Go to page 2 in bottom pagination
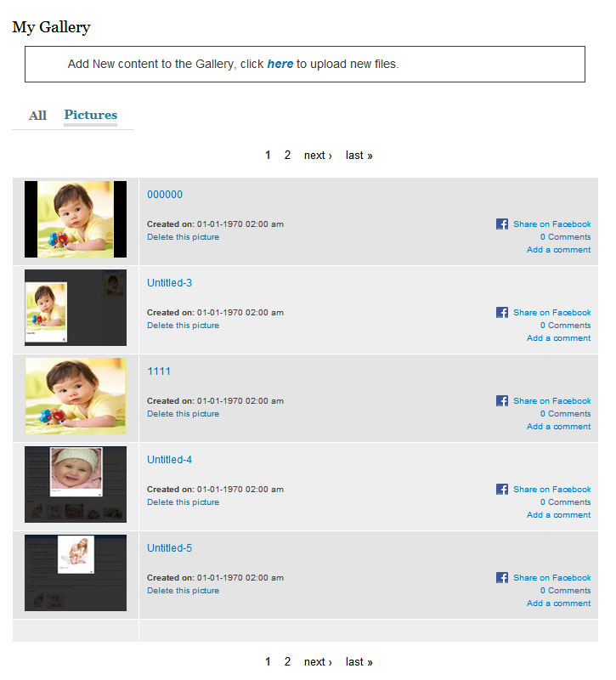 [287, 662]
